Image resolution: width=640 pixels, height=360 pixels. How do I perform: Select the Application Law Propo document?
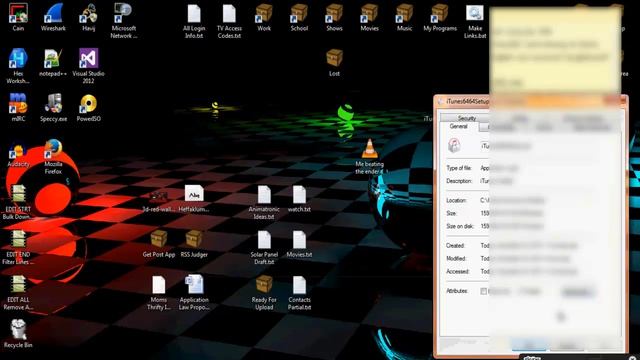(194, 292)
